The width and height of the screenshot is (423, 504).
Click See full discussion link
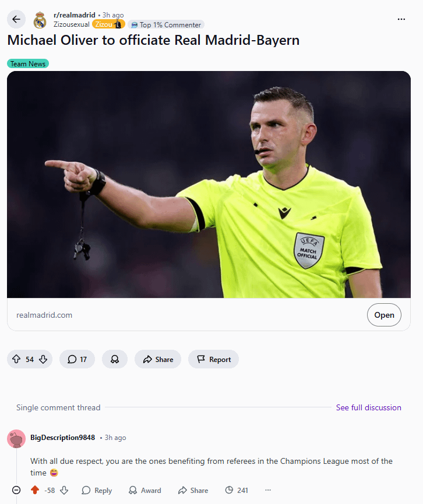tap(368, 407)
